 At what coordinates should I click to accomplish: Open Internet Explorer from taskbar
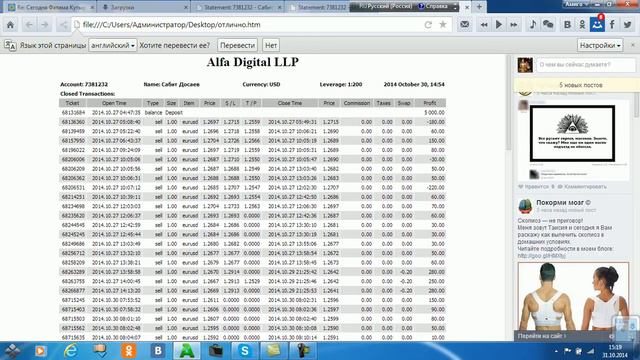point(70,351)
